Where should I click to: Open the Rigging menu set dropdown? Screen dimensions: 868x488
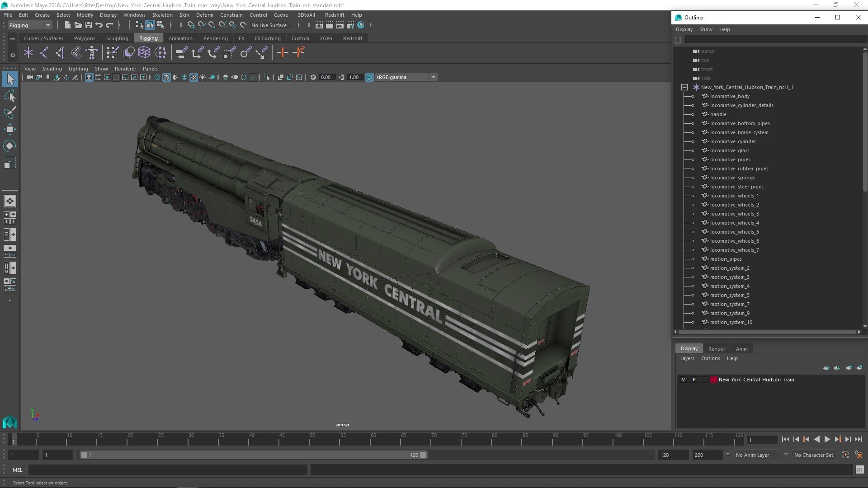point(30,25)
